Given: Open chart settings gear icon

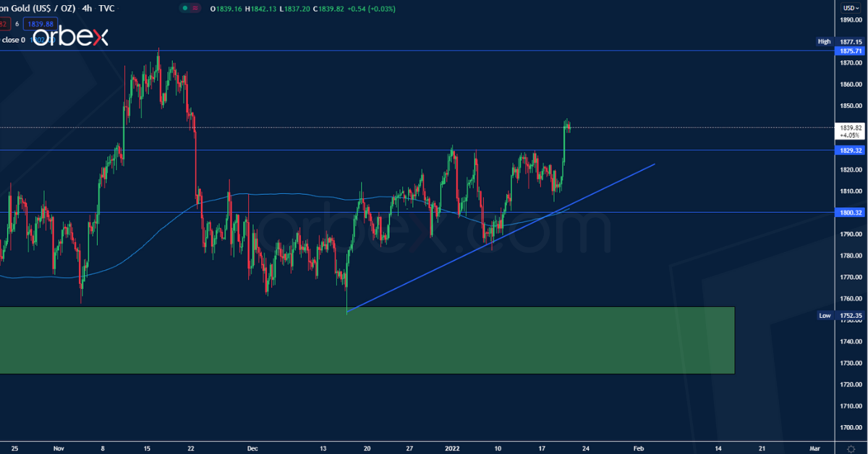Looking at the screenshot, I should click(x=851, y=448).
